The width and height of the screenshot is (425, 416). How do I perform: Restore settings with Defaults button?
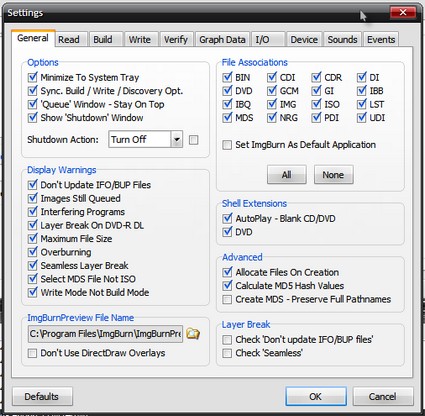point(42,396)
